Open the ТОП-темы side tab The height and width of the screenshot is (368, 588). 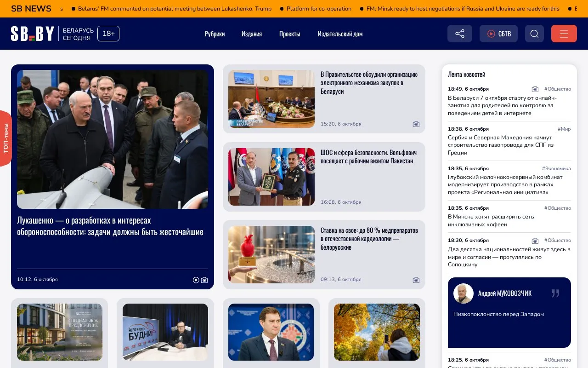[x=6, y=138]
